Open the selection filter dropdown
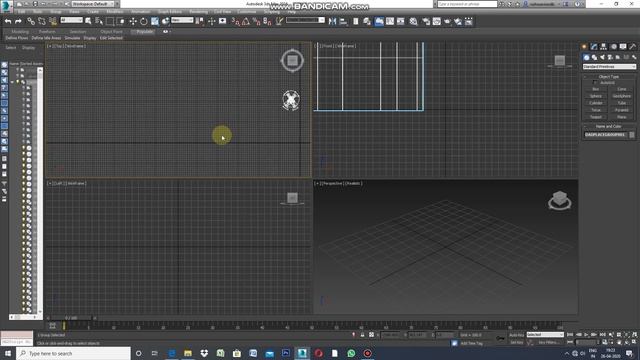640x360 pixels. [x=71, y=20]
